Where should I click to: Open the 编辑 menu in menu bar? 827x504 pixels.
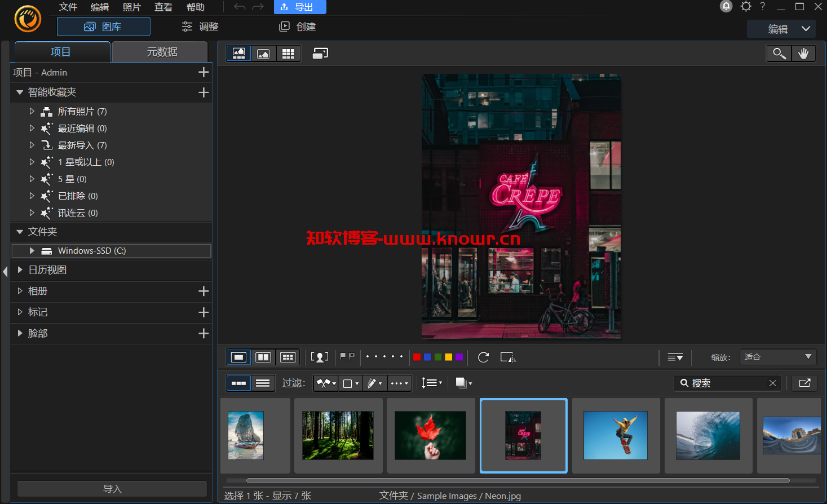[x=100, y=7]
